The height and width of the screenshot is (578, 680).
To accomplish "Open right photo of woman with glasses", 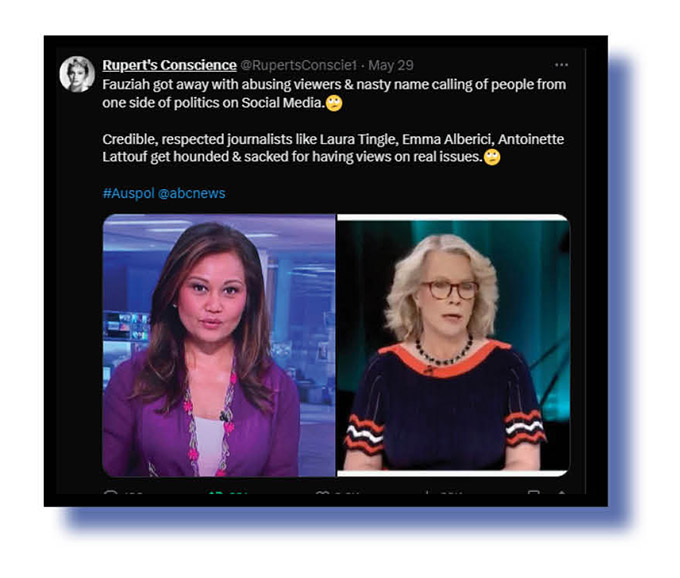I will (x=453, y=346).
